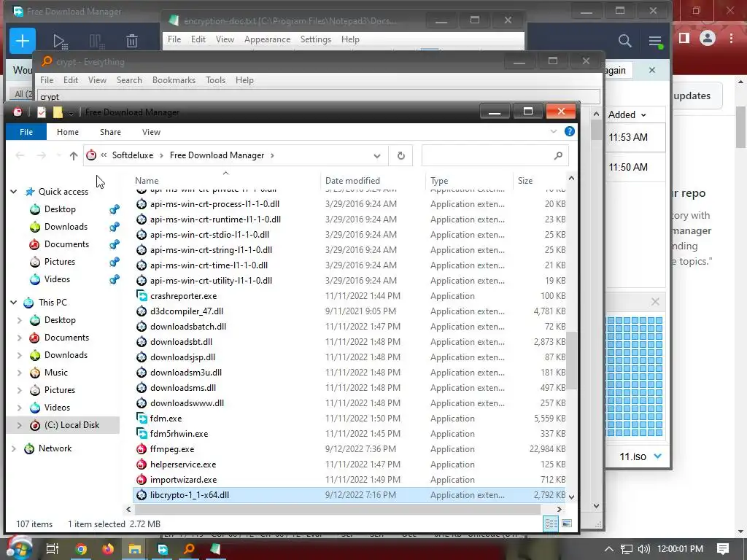Expand the Explorer ribbon chevron
This screenshot has height=560, width=747.
(x=553, y=131)
